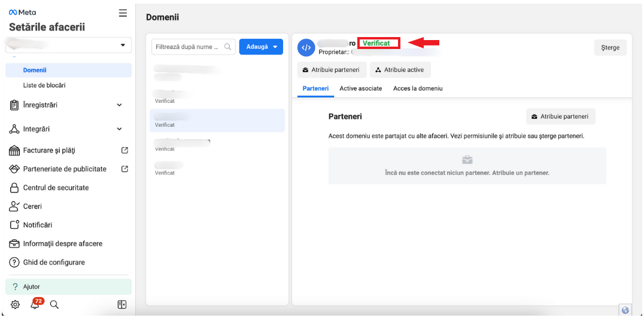
Task: Click the globe icon in bottom corner
Action: [625, 310]
